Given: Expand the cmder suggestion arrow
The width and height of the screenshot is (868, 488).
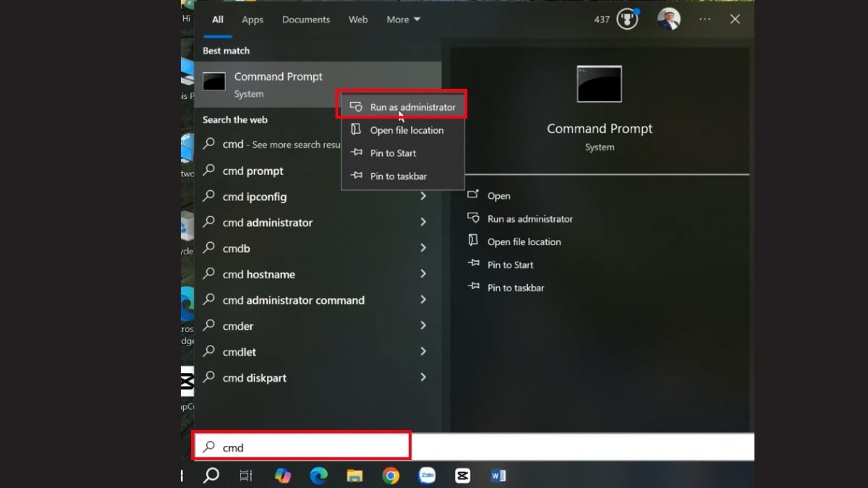Looking at the screenshot, I should 423,326.
